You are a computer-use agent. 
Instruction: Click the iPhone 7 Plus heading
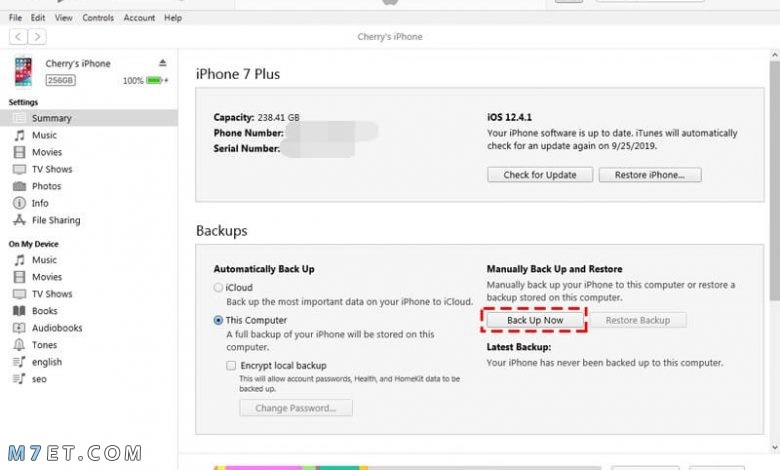click(238, 74)
